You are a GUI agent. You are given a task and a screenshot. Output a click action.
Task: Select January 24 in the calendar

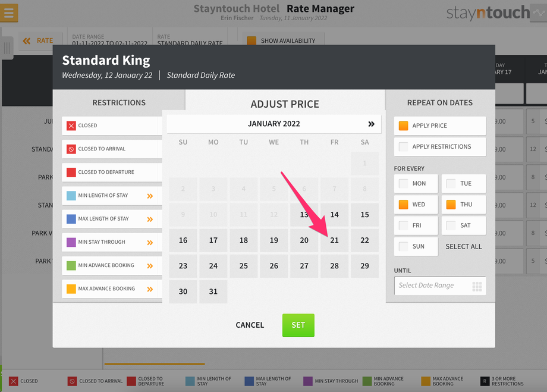(x=213, y=266)
